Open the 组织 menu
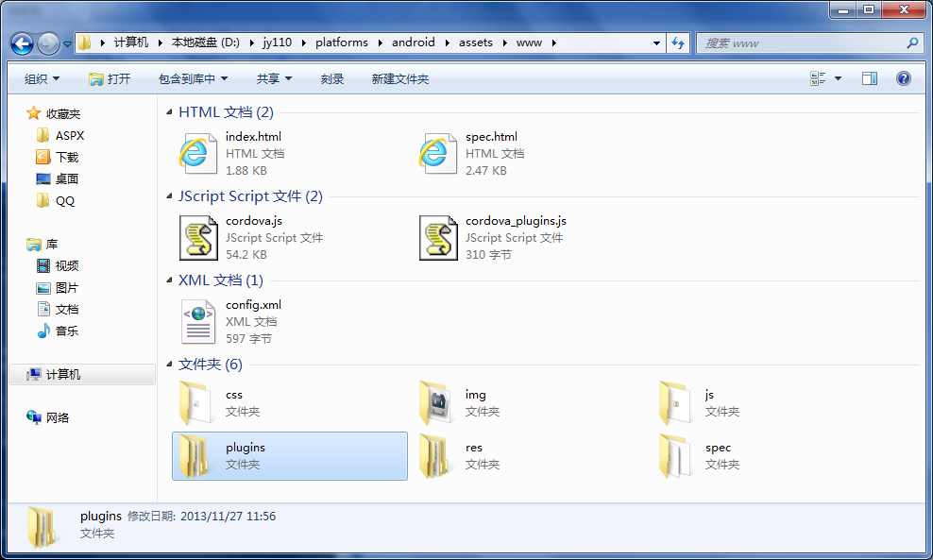 (42, 78)
